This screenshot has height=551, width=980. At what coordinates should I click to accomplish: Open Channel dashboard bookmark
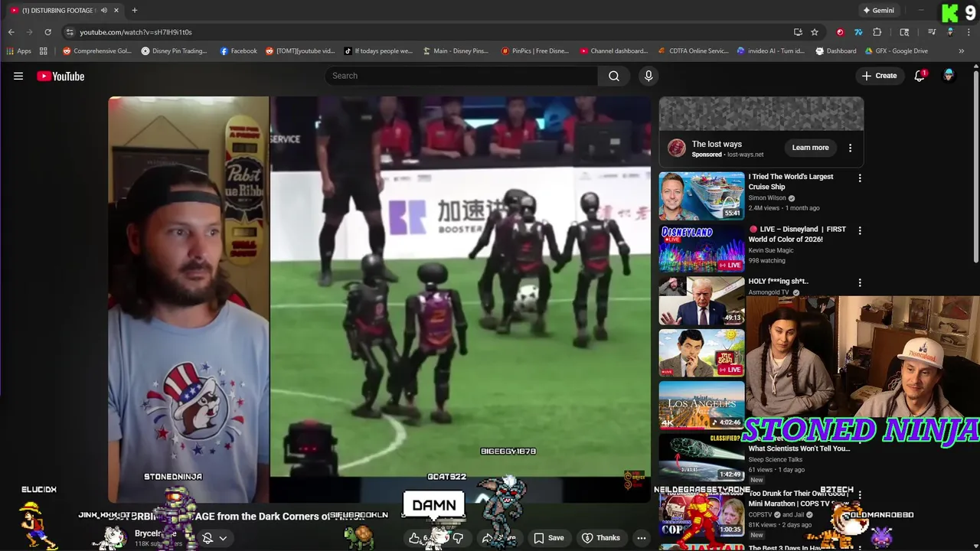coord(614,51)
